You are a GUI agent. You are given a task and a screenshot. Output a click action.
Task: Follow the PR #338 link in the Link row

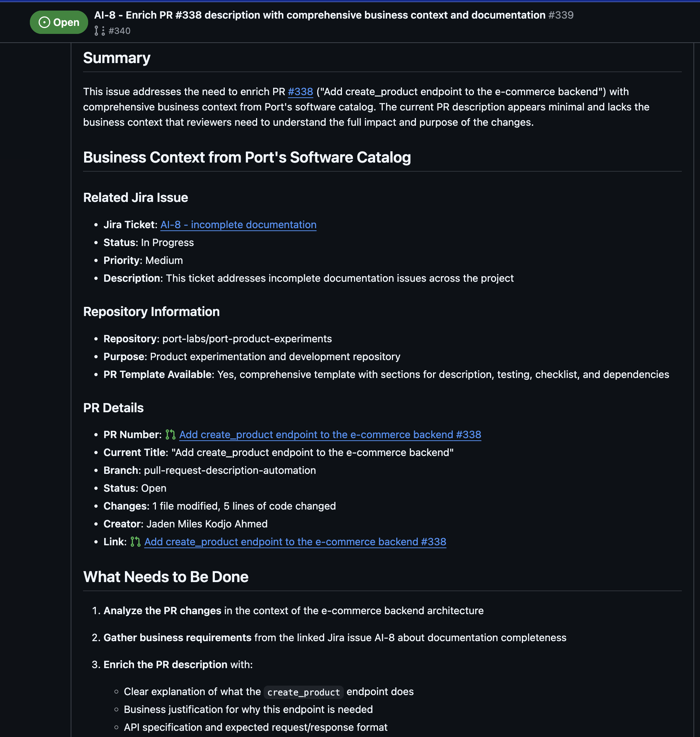(x=295, y=542)
